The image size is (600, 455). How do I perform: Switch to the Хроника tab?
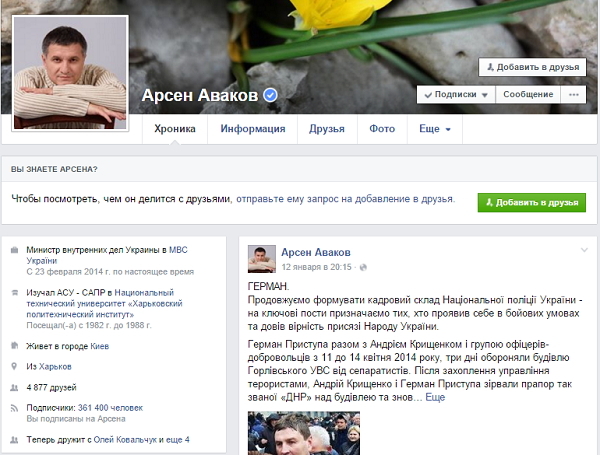coord(175,129)
